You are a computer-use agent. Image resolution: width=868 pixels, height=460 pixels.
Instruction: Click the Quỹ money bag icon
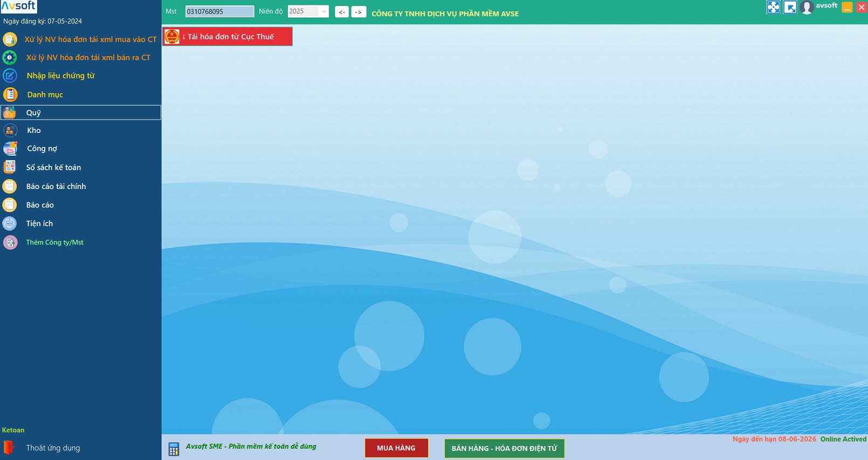[10, 113]
